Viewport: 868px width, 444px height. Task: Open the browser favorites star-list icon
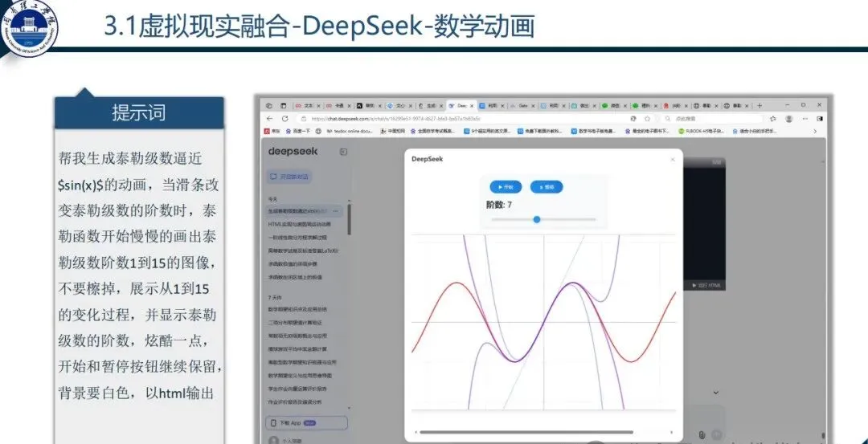click(x=773, y=118)
